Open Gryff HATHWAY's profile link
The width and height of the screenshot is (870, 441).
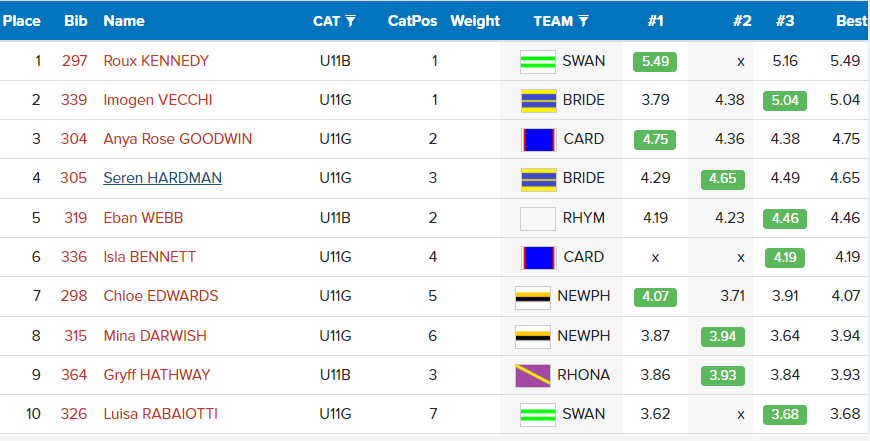tap(157, 375)
